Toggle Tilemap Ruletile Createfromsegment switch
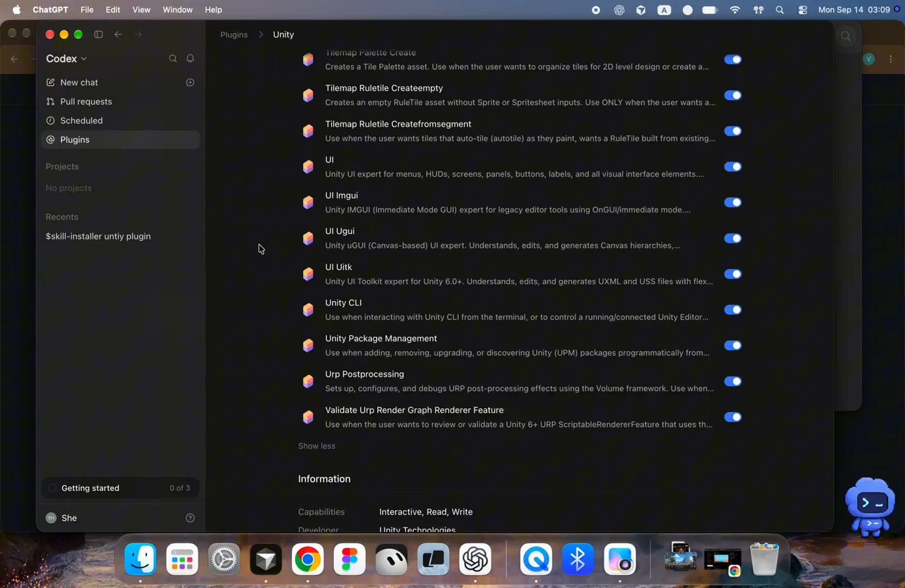This screenshot has width=905, height=588. 732,131
